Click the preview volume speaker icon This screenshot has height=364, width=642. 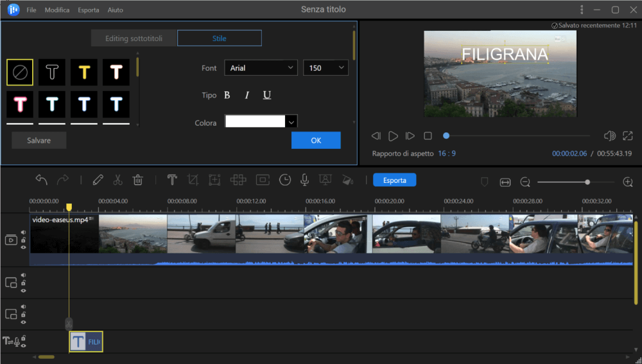[x=610, y=136]
